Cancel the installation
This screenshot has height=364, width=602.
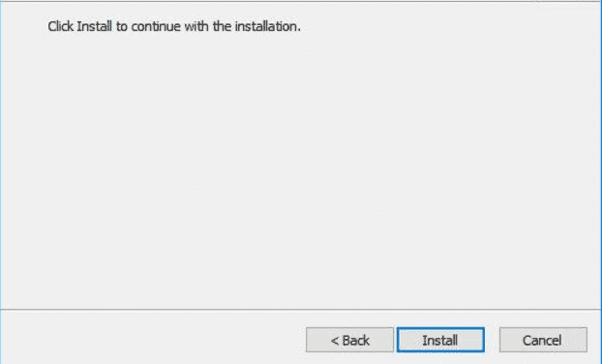pyautogui.click(x=543, y=340)
